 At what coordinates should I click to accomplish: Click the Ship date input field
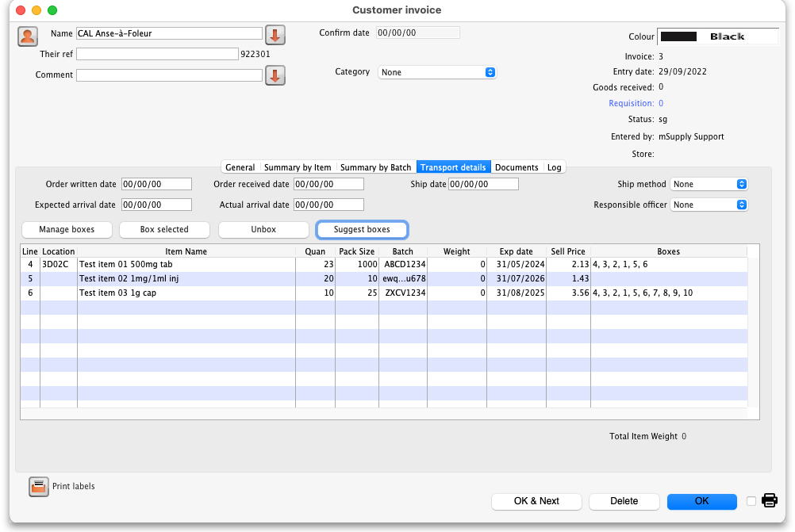(483, 184)
